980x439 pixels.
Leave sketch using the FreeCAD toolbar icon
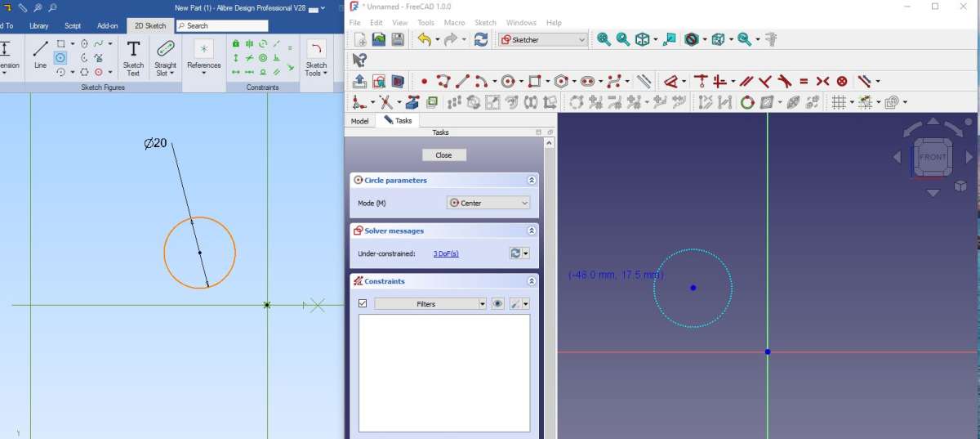click(x=360, y=81)
